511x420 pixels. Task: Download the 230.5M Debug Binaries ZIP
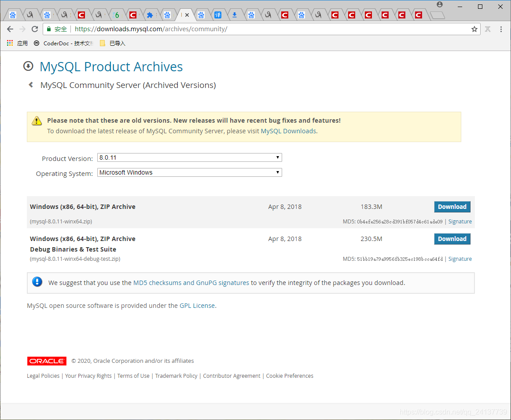pos(452,239)
